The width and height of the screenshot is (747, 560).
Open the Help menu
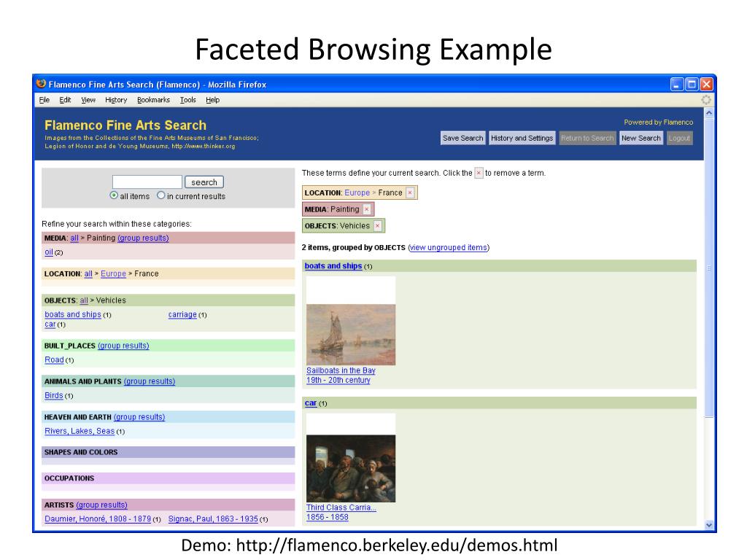click(x=212, y=100)
